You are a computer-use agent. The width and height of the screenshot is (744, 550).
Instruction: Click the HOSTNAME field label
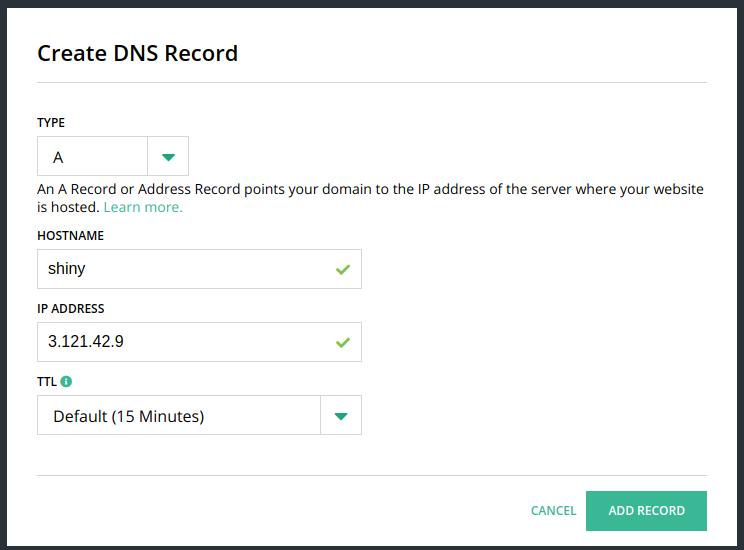click(70, 235)
